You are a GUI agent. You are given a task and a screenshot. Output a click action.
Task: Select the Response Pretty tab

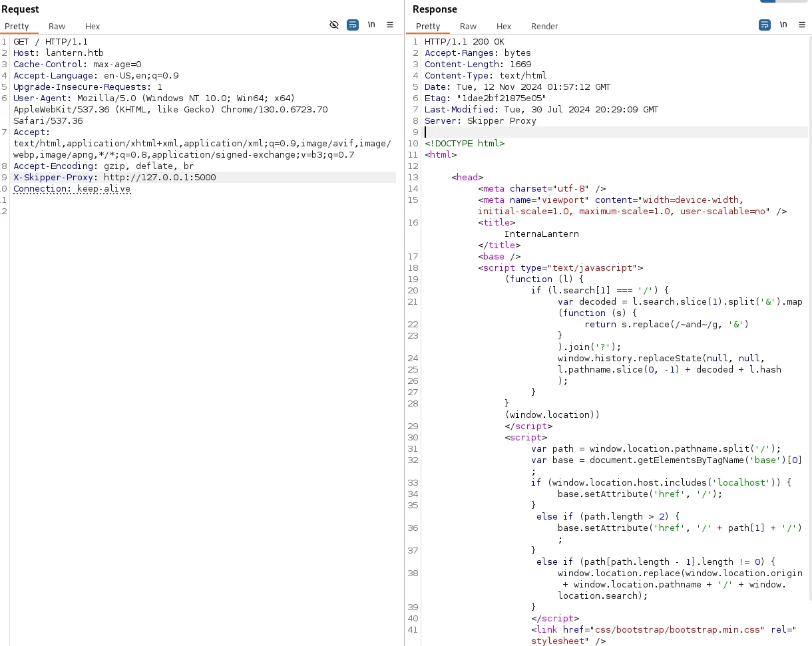click(x=428, y=26)
